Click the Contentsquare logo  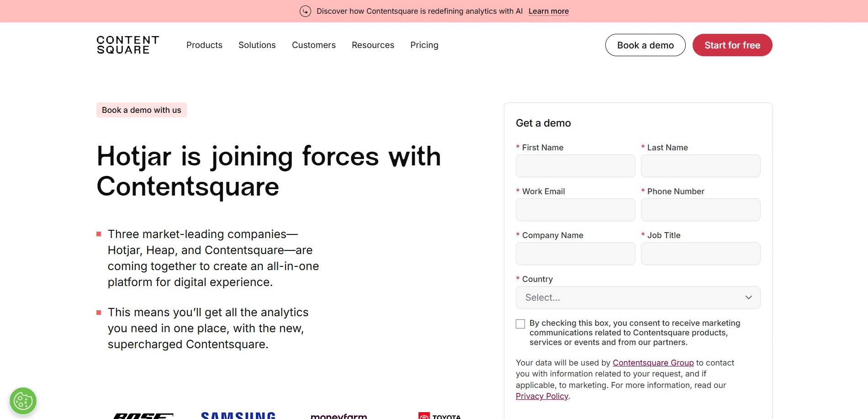[128, 45]
